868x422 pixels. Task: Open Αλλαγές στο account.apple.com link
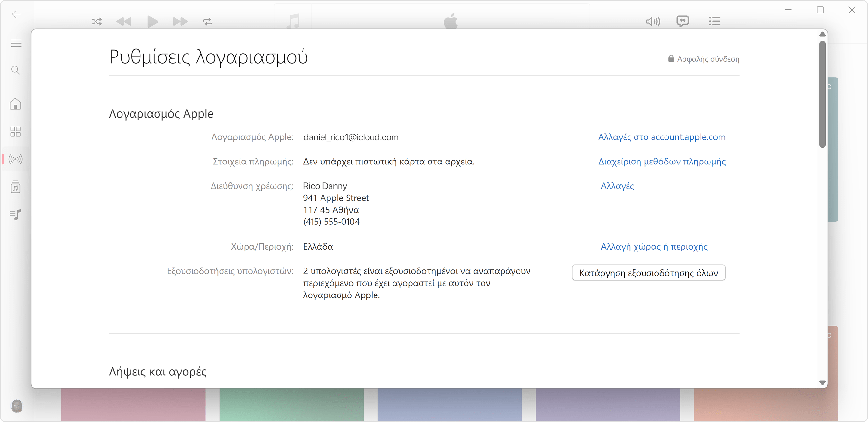point(662,137)
